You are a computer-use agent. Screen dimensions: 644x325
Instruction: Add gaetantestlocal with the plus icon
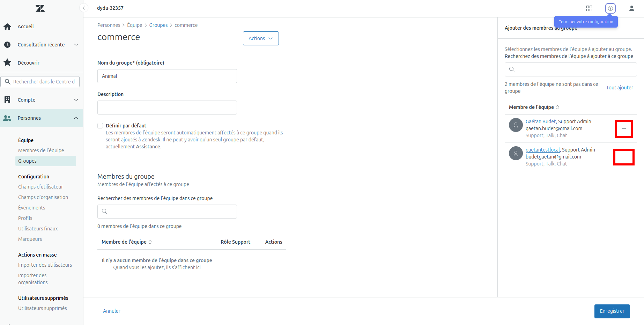[624, 157]
